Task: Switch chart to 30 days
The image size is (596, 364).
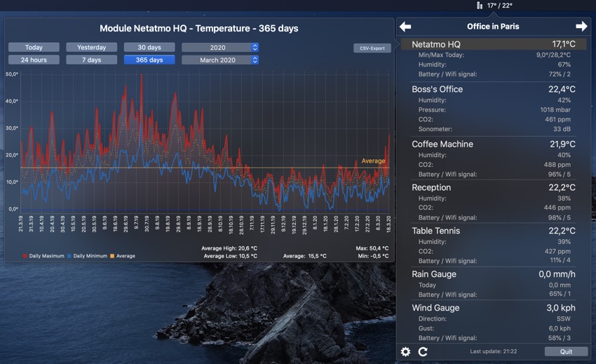Action: (x=149, y=48)
